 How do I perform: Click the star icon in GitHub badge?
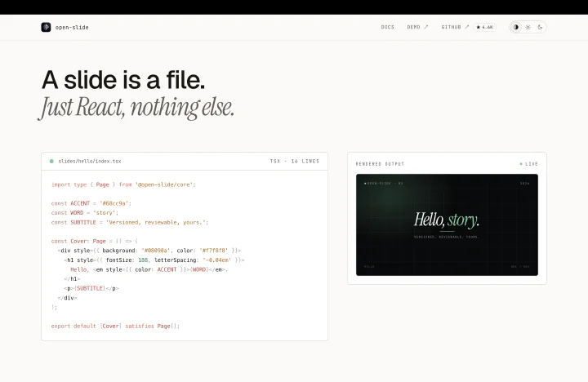478,27
